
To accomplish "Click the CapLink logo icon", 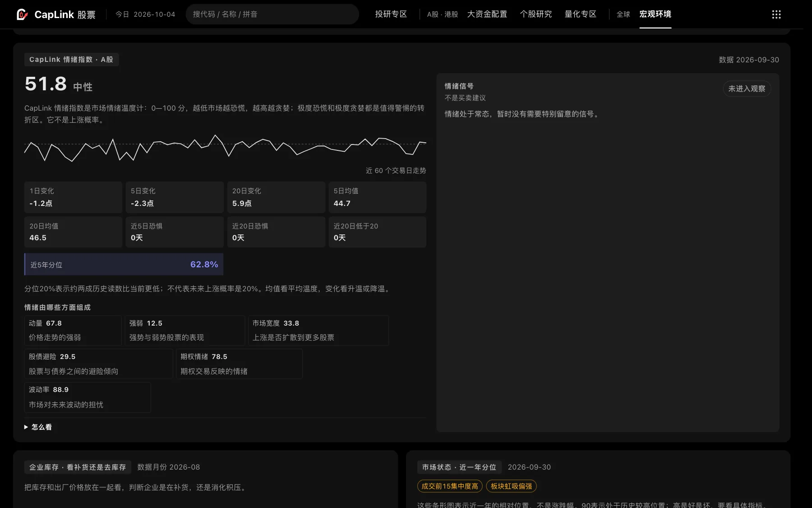I will 22,14.
